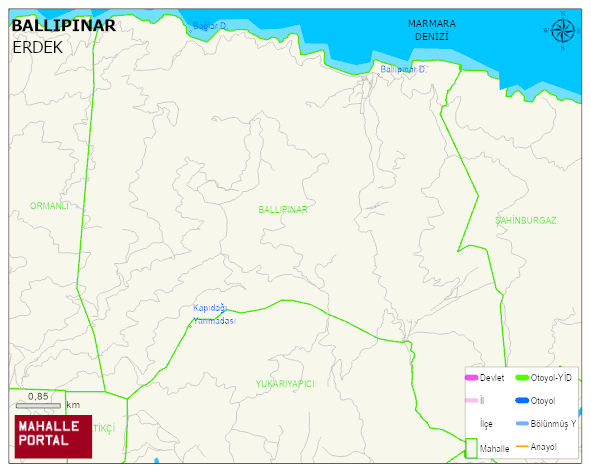Click the scale bar showing 0,85 km
Screen dimensions: 591x472
coord(38,406)
